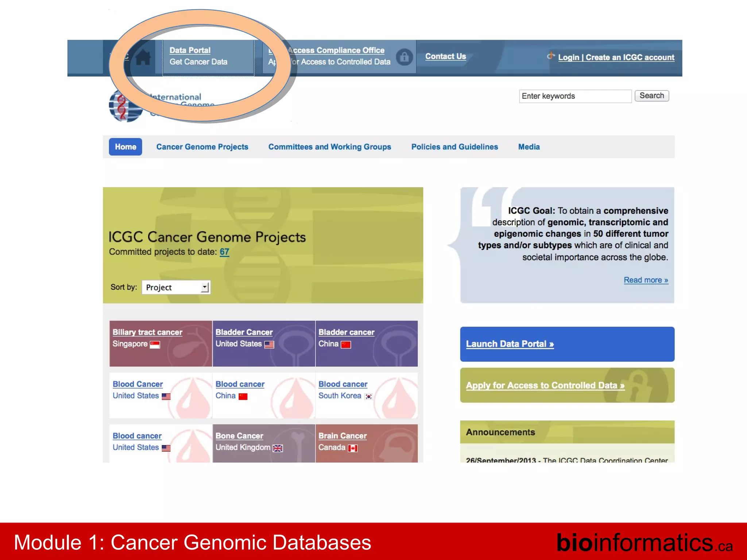
Task: Open the Data Portal link
Action: (190, 50)
